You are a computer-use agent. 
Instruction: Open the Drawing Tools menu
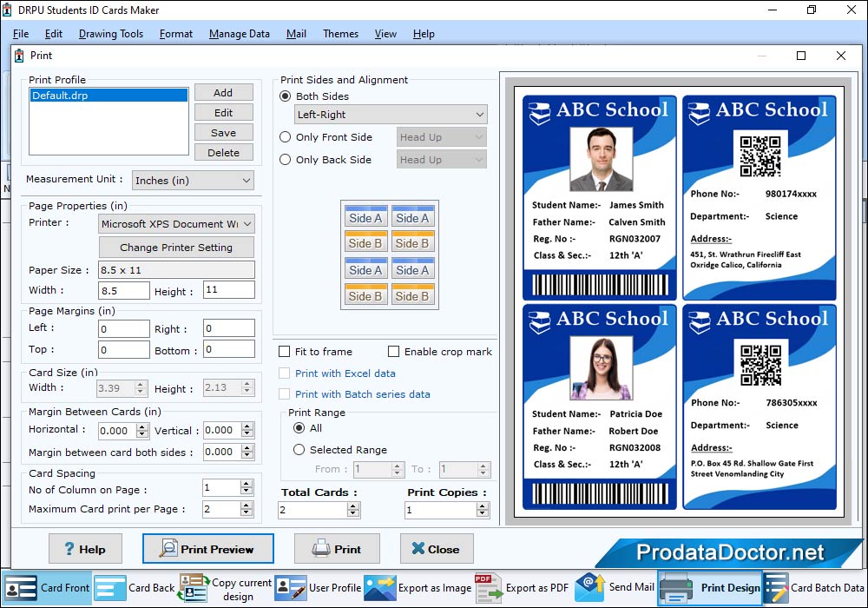point(111,34)
